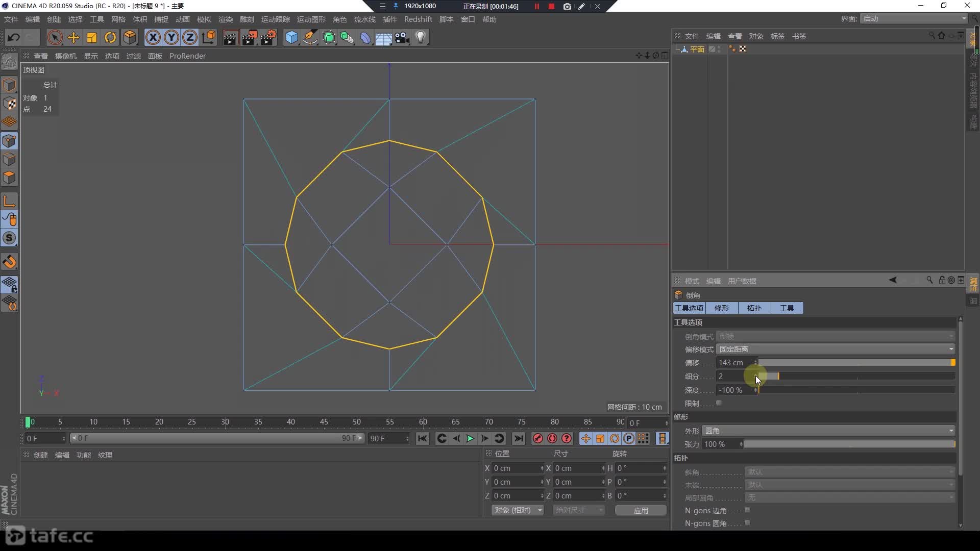Open the 对象 (相对) dropdown

point(518,510)
